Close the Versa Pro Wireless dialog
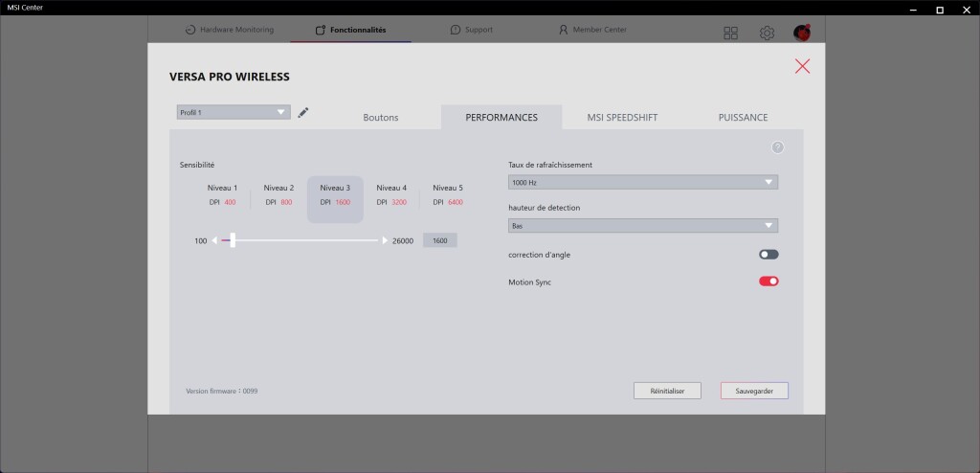The height and width of the screenshot is (473, 980). (802, 66)
